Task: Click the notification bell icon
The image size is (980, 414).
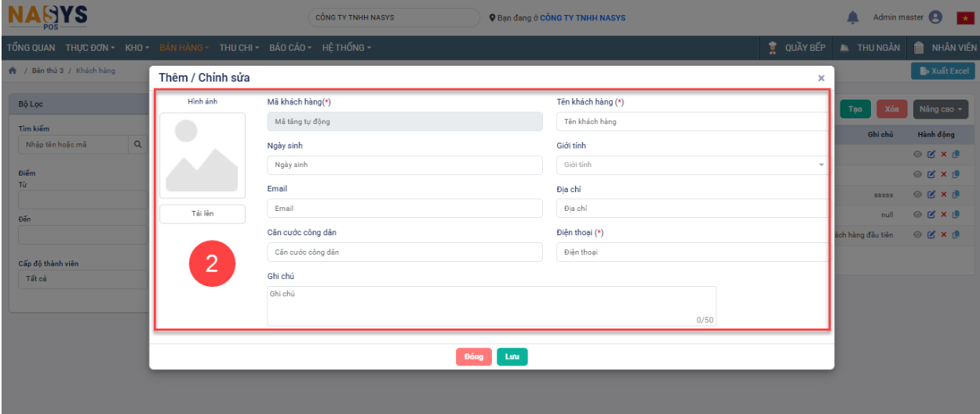Action: pyautogui.click(x=853, y=17)
